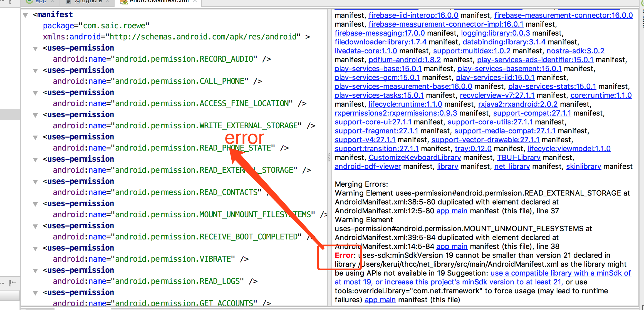
Task: Click the Android icon on AndroidManifest.xml tab
Action: click(124, 2)
